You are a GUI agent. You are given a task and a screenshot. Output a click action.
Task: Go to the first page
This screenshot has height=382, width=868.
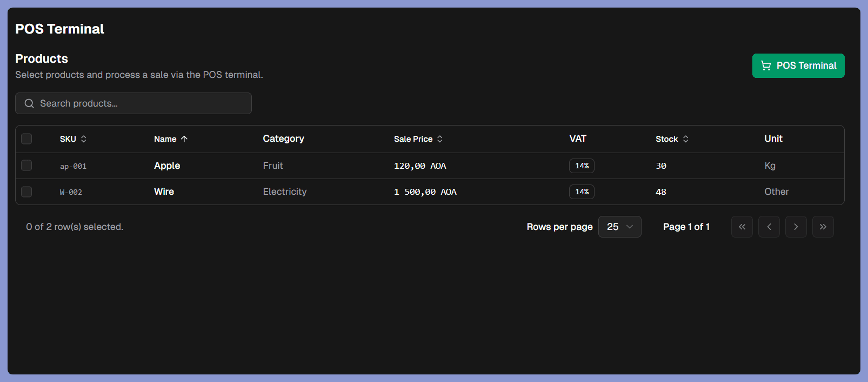pos(742,227)
